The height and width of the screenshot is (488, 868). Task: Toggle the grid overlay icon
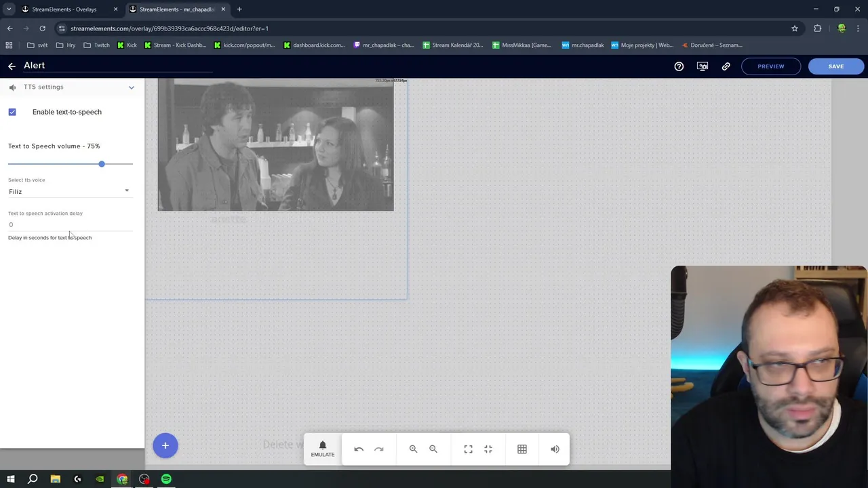pyautogui.click(x=522, y=449)
